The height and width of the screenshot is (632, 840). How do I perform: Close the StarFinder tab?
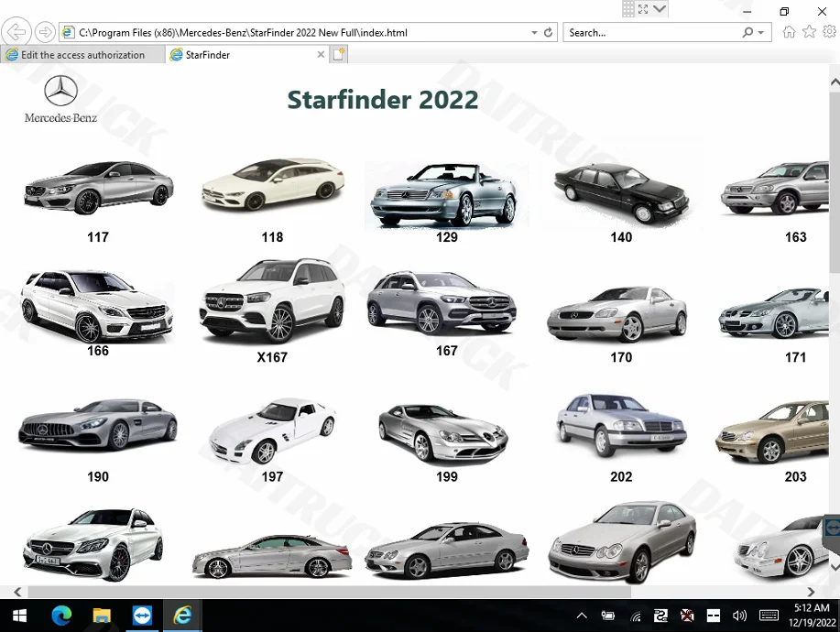pyautogui.click(x=321, y=55)
